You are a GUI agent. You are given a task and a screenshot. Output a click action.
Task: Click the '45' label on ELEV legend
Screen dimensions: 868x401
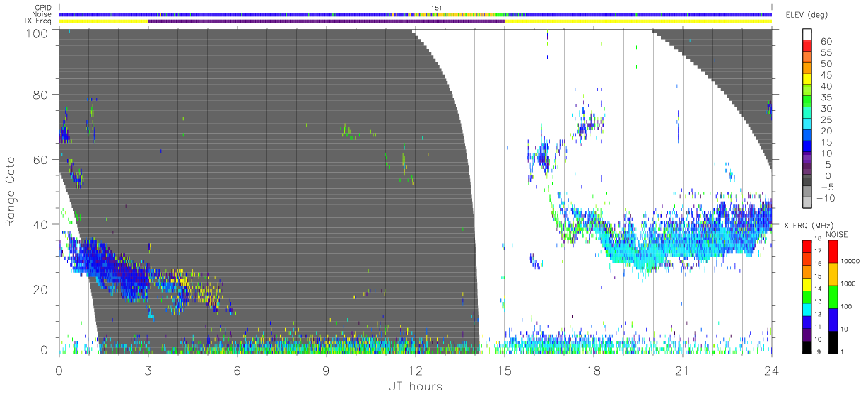[826, 75]
